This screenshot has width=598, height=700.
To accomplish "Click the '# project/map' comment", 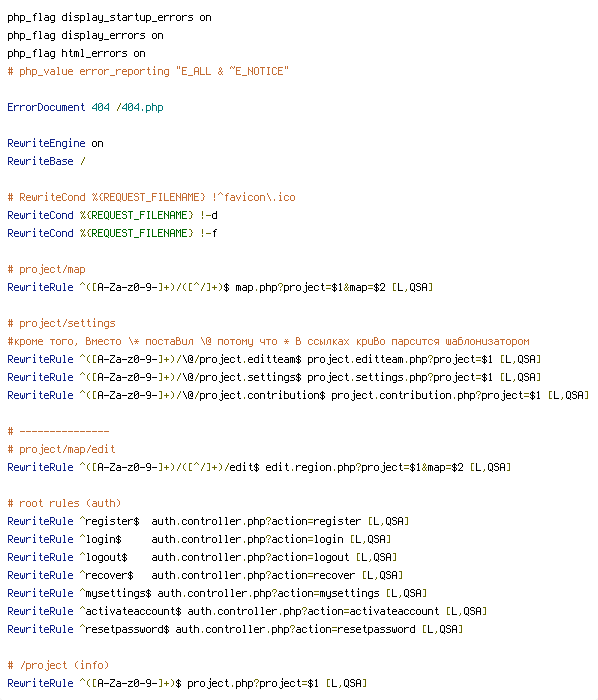I will (46, 270).
